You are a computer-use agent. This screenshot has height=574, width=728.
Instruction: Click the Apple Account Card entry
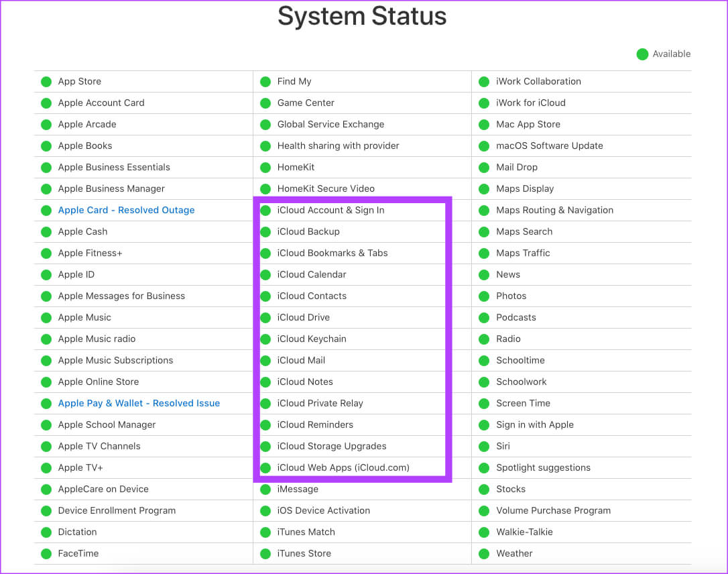click(101, 103)
